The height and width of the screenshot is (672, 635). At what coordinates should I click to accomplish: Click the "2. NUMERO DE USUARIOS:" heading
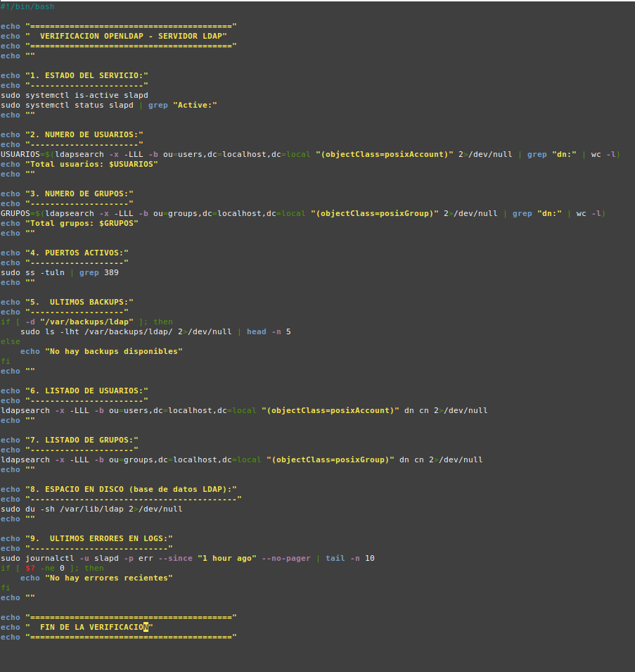pyautogui.click(x=84, y=134)
